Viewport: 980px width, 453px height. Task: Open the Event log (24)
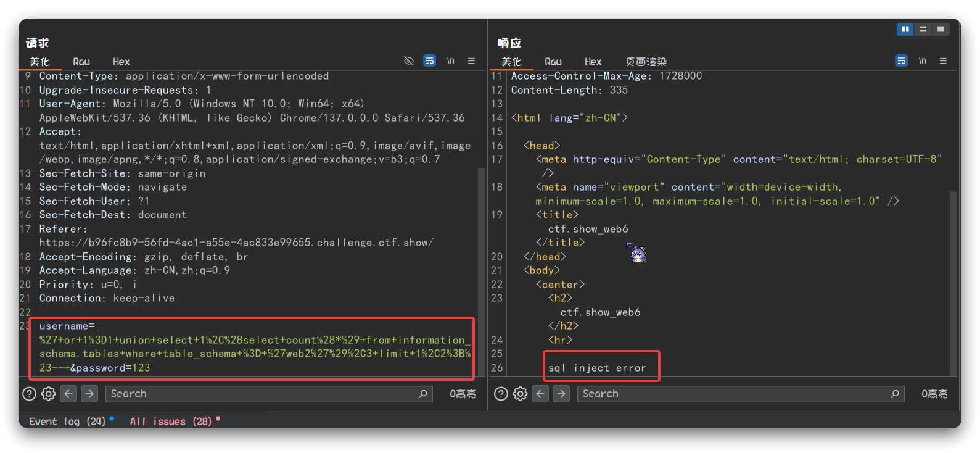[x=67, y=421]
